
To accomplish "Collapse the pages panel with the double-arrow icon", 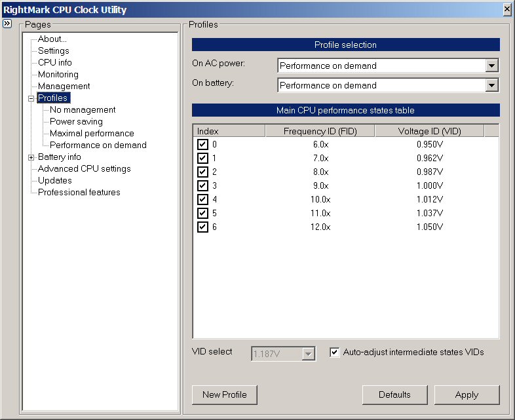I will click(x=7, y=24).
